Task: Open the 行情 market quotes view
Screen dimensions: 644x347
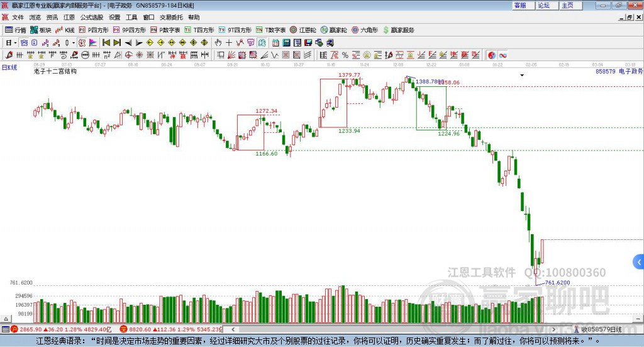Action: pos(16,30)
